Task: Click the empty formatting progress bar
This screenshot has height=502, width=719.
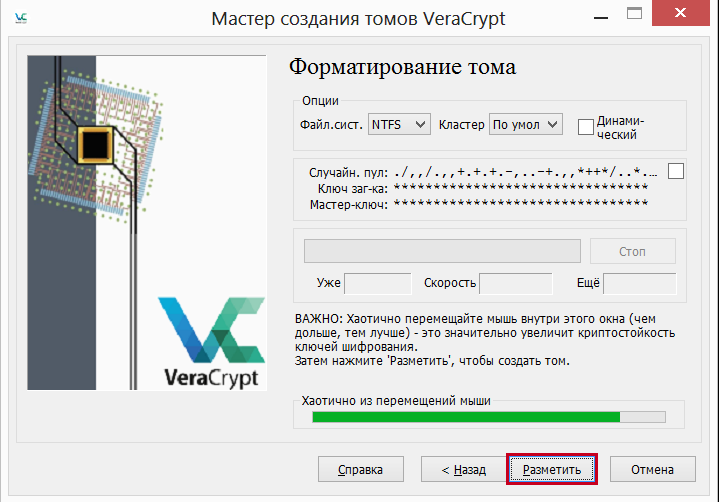Action: click(442, 251)
